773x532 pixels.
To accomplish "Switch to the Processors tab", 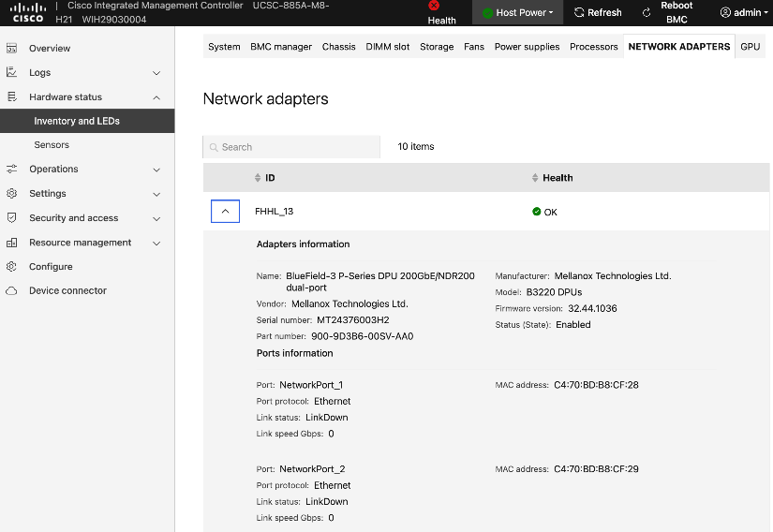I will tap(593, 46).
